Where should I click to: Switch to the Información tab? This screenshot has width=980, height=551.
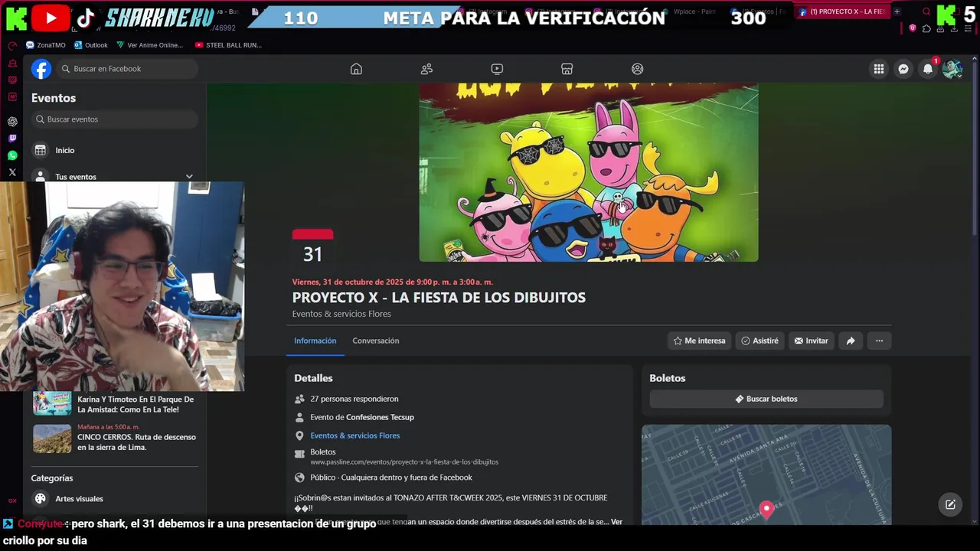[315, 341]
